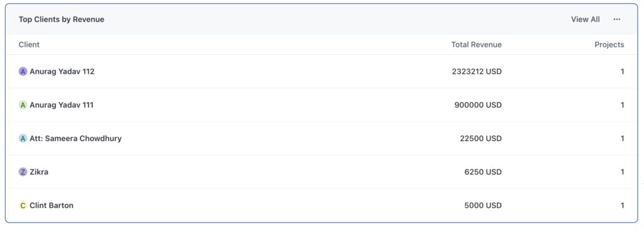Select the Att: Sameera Chowdhury client name
Screen dimensions: 644x230
75,139
